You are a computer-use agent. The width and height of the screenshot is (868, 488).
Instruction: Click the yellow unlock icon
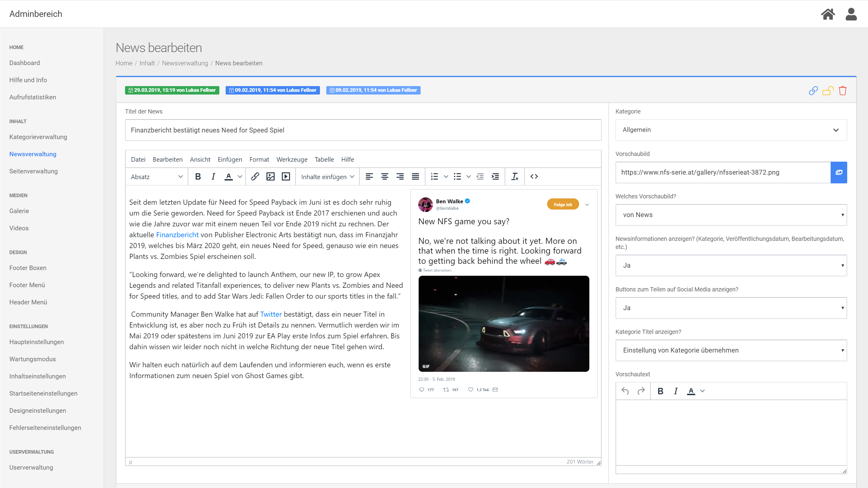828,91
